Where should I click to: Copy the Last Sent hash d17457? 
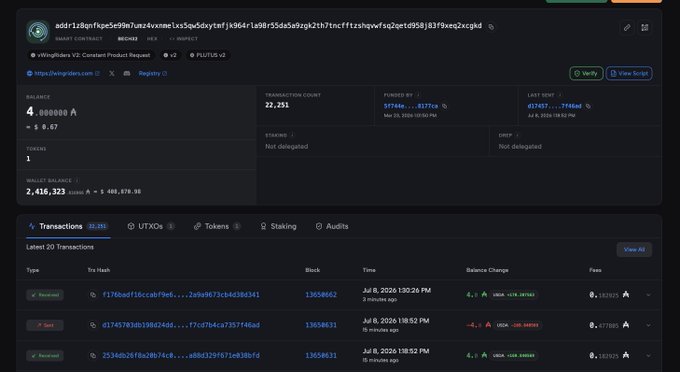pos(588,106)
